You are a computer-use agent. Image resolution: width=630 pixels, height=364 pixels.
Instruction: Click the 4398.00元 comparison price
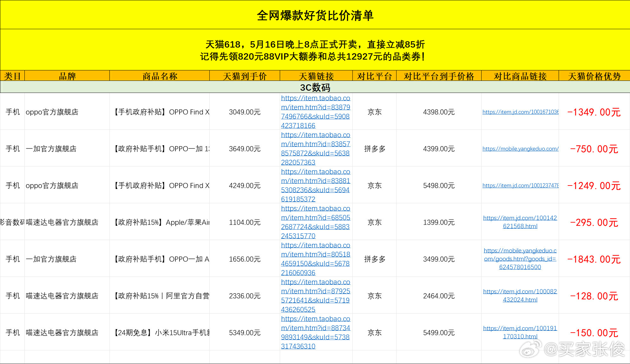pos(439,112)
